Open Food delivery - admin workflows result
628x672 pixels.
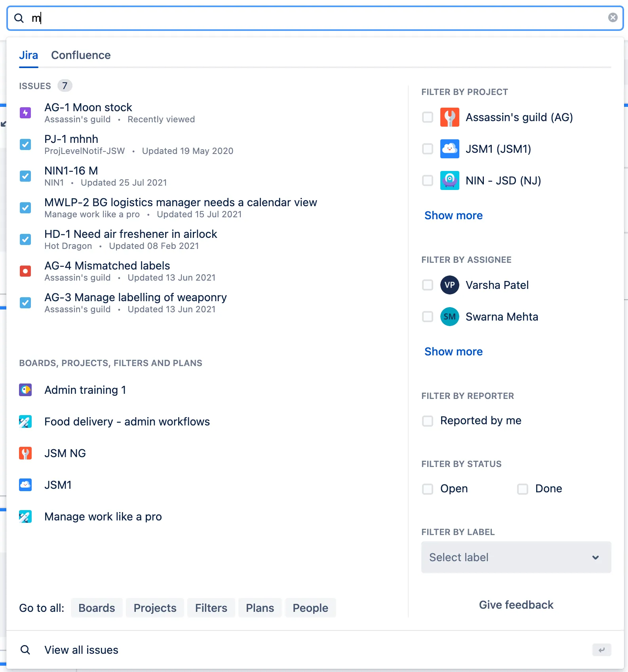point(127,421)
